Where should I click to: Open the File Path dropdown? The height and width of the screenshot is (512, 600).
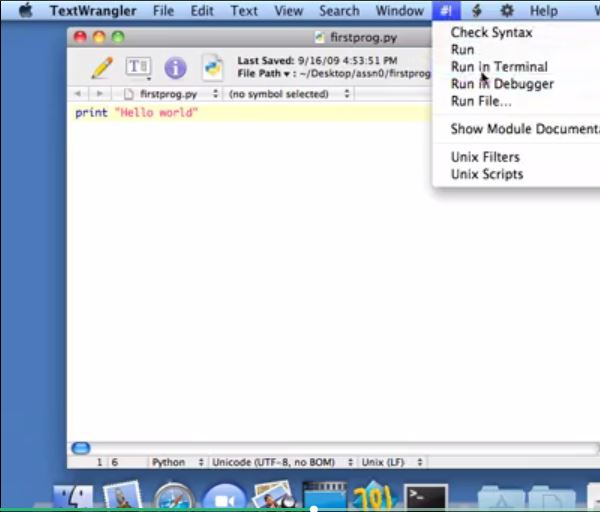coord(264,73)
